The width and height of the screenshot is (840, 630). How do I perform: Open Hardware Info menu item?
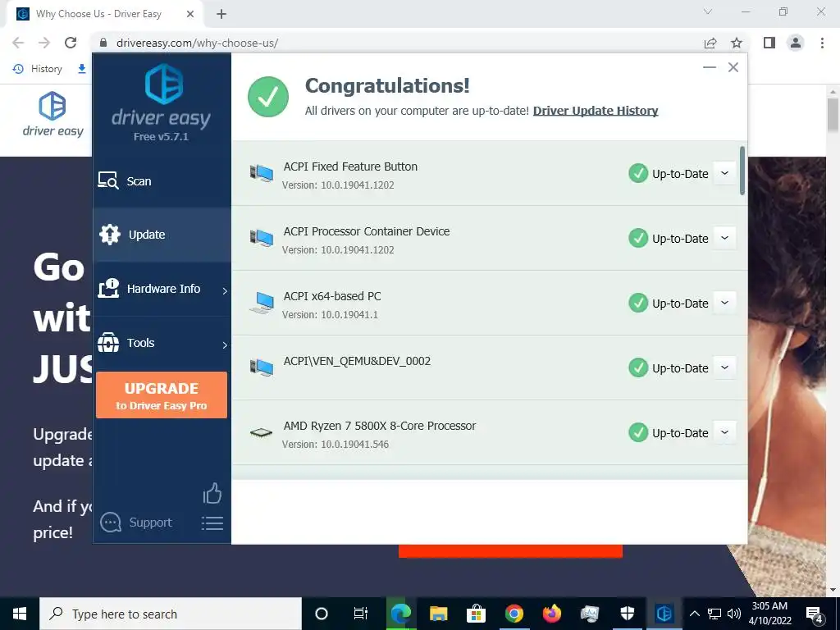click(x=162, y=289)
